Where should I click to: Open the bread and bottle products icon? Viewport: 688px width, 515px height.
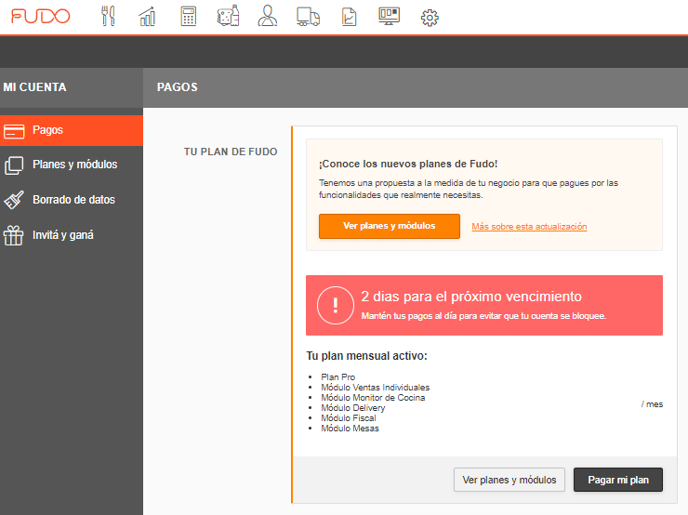pos(228,15)
